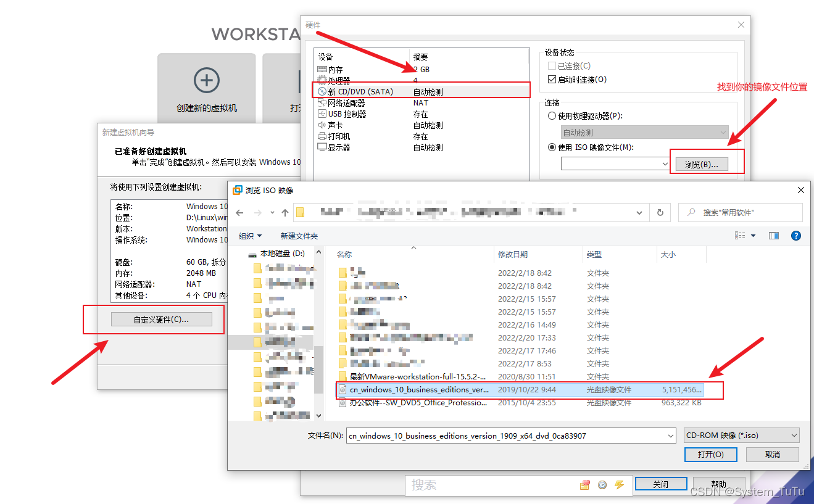Viewport: 814px width, 504px height.
Task: Select the USB 控制器 device icon
Action: click(322, 114)
